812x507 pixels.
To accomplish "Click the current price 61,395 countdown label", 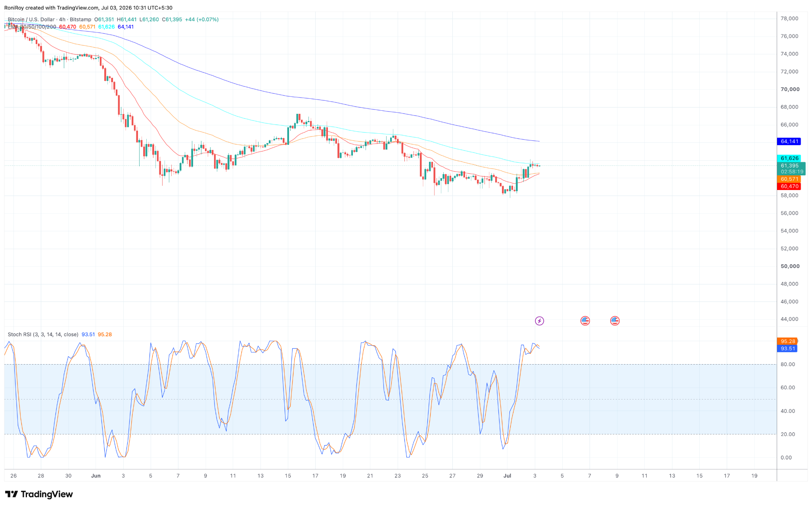I will [791, 169].
